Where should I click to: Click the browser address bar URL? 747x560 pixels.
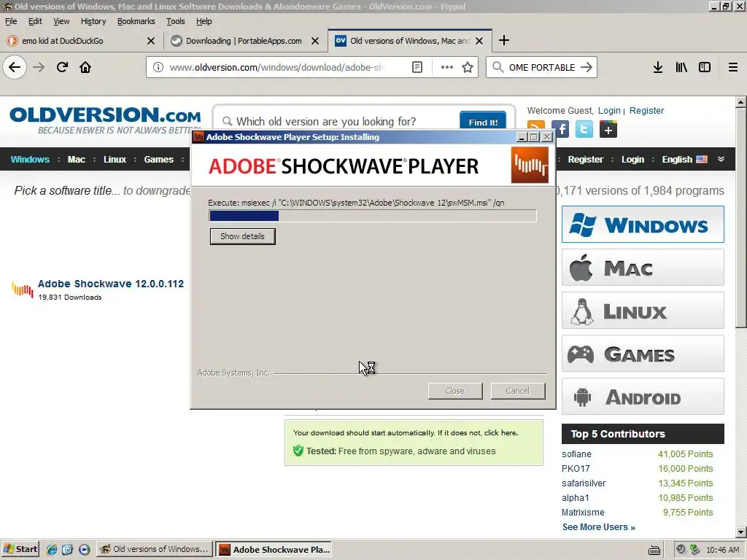[x=276, y=67]
